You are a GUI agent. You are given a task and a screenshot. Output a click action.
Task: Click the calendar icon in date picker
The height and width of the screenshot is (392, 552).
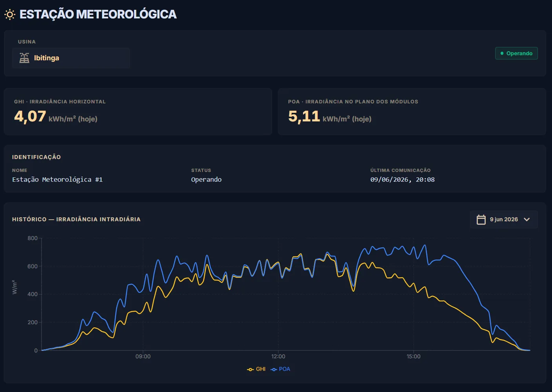pos(481,219)
